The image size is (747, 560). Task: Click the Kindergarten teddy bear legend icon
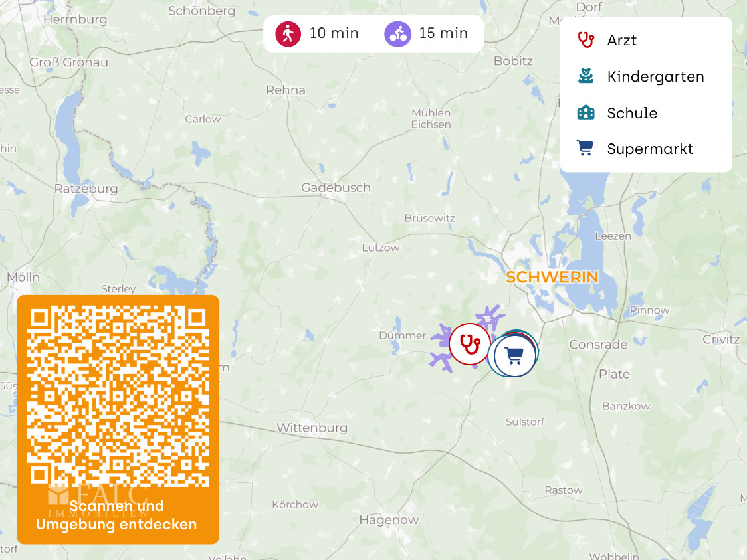click(x=586, y=76)
